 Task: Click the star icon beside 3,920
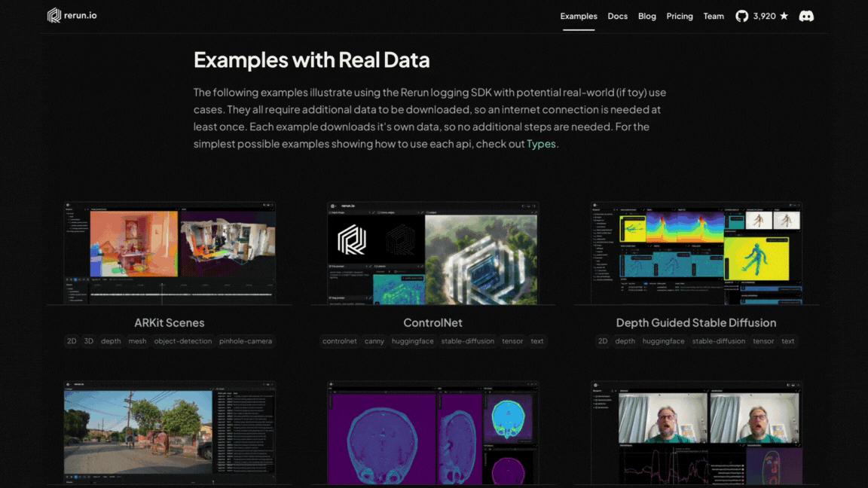[784, 16]
